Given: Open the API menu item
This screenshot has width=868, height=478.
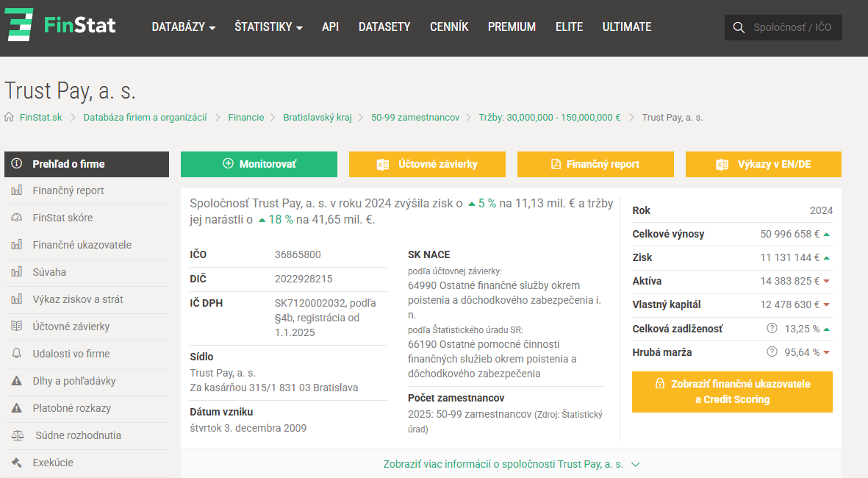Looking at the screenshot, I should coord(330,26).
